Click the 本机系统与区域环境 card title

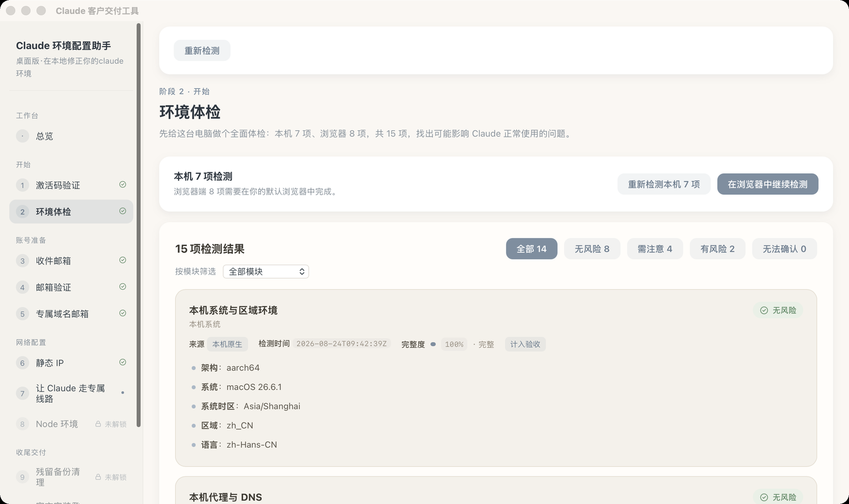coord(233,310)
